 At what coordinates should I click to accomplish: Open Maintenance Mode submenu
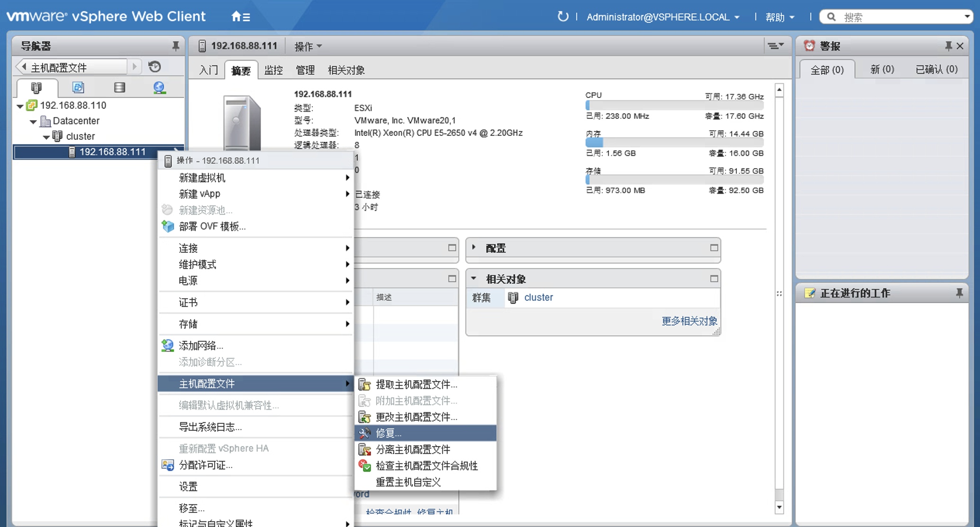[x=256, y=264]
